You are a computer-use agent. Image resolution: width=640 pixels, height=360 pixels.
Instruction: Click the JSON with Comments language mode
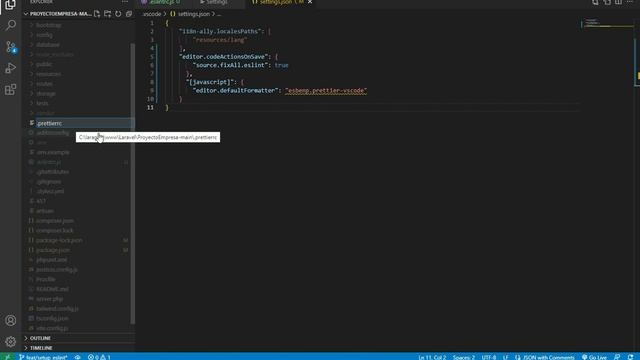(x=544, y=357)
